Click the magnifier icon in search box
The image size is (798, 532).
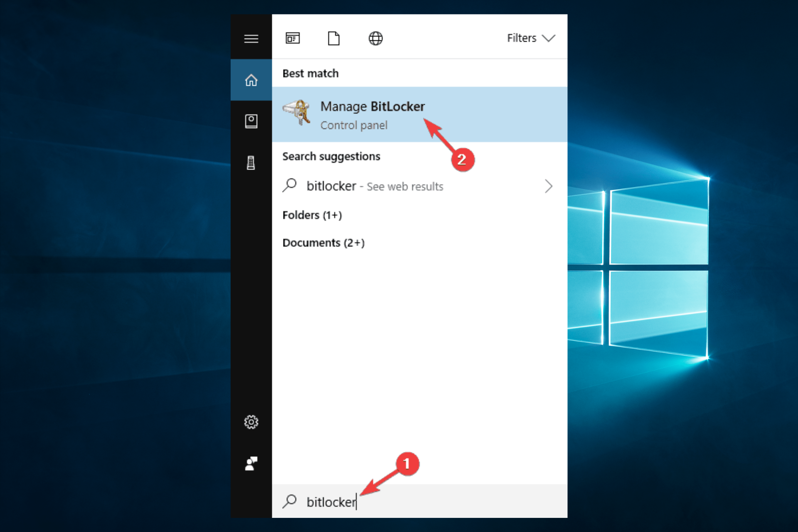(x=290, y=501)
